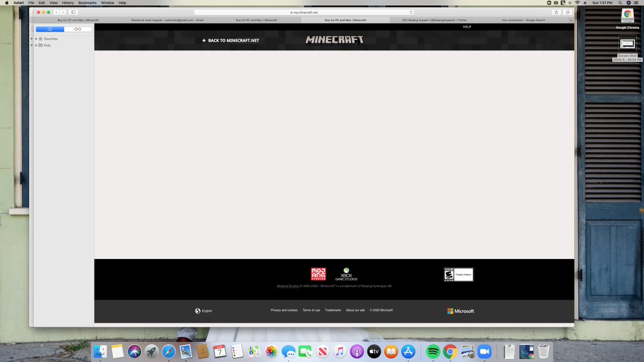
Task: Open Privacy and cookies link
Action: tap(284, 310)
